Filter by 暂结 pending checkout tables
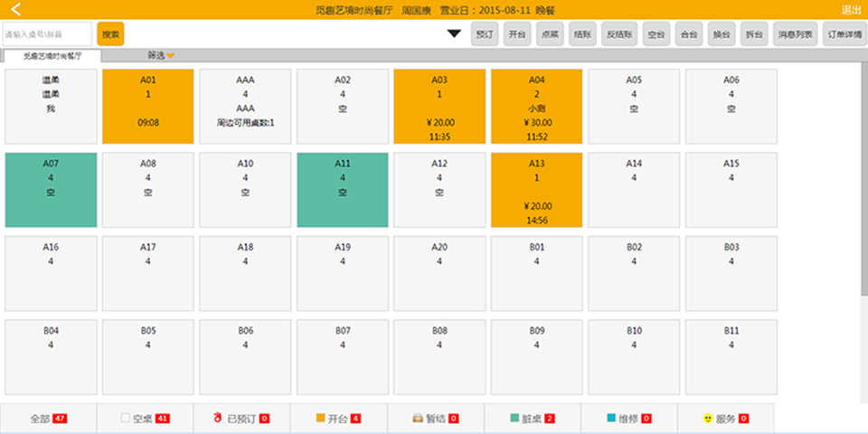Image resolution: width=868 pixels, height=434 pixels. 436,419
